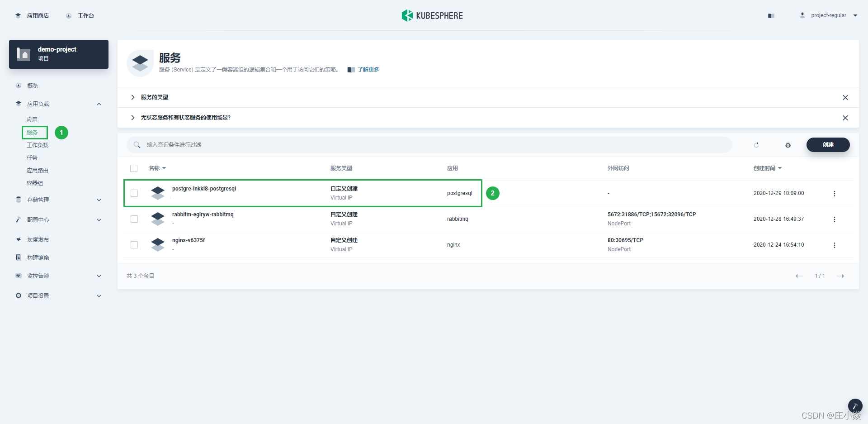The width and height of the screenshot is (868, 424).
Task: Open 概览 overview in sidebar
Action: click(33, 86)
